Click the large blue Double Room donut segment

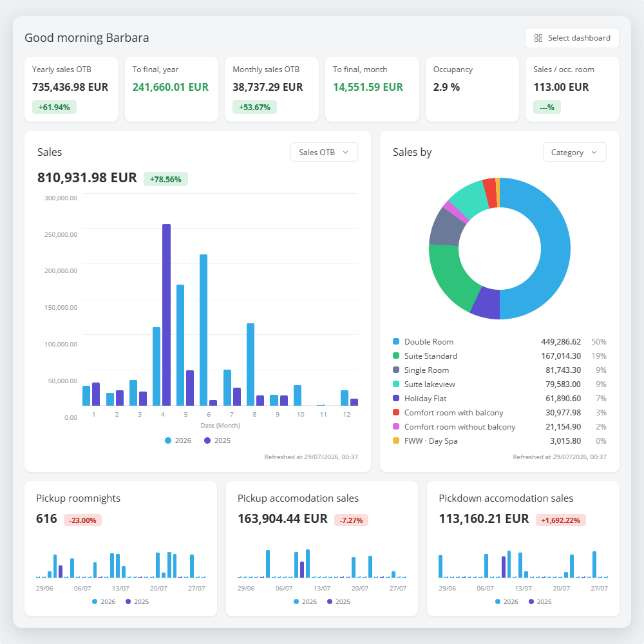click(x=555, y=249)
